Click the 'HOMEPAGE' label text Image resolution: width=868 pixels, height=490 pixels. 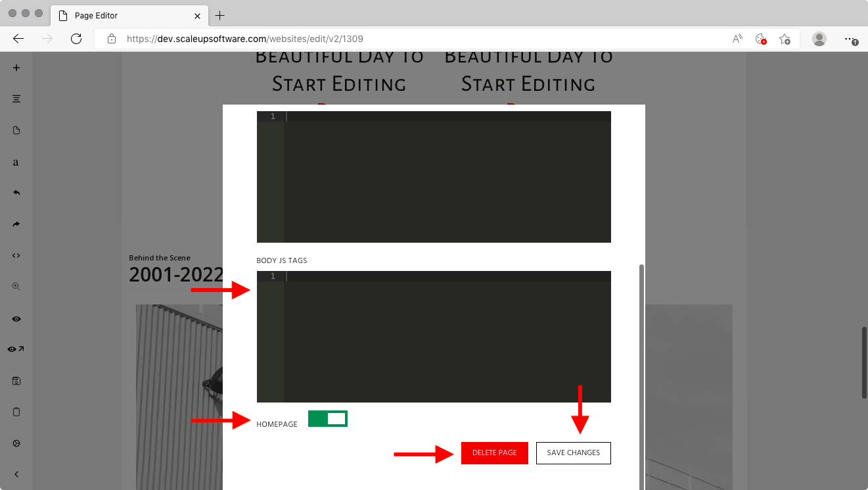277,424
